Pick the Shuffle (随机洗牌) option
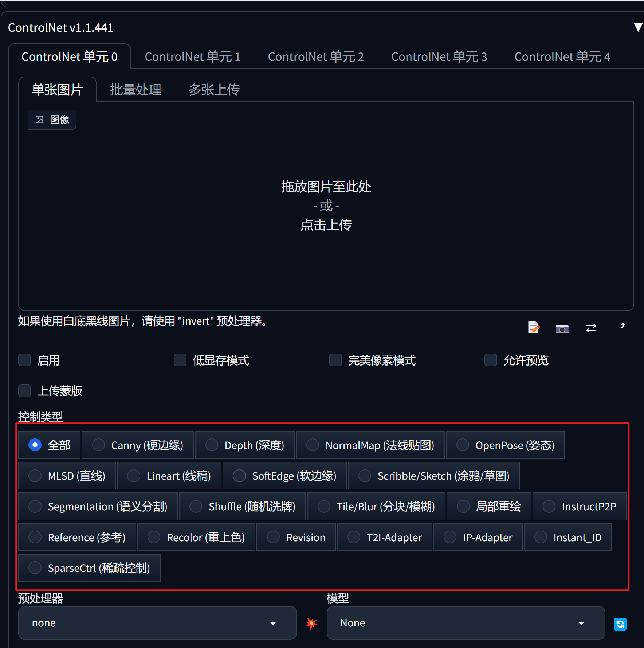644x648 pixels. click(x=243, y=506)
